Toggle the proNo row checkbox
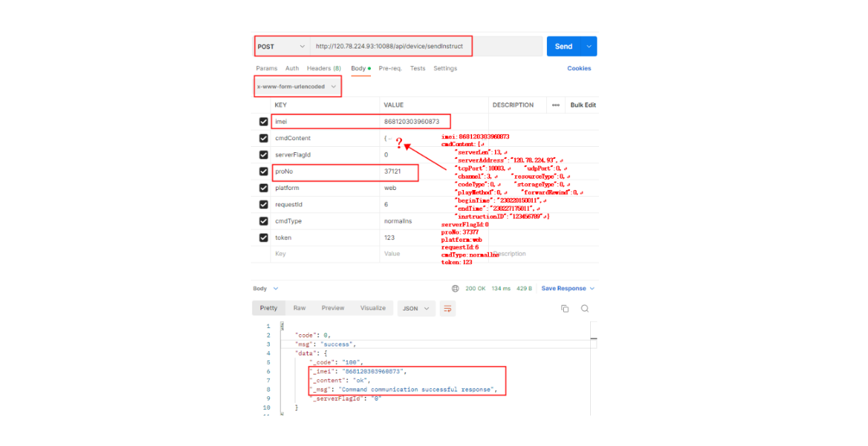Screen dimensions: 868x446 pos(264,172)
